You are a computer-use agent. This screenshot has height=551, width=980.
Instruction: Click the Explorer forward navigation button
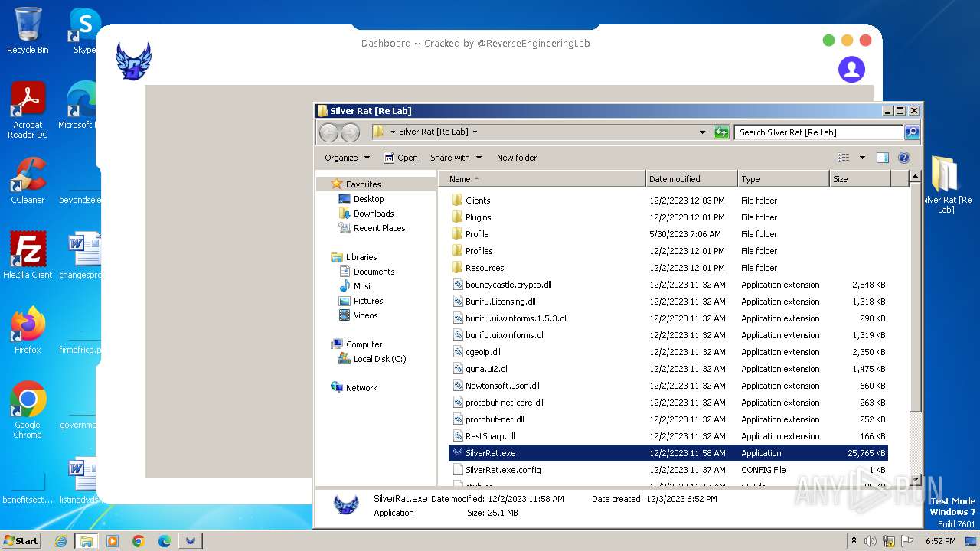[350, 132]
